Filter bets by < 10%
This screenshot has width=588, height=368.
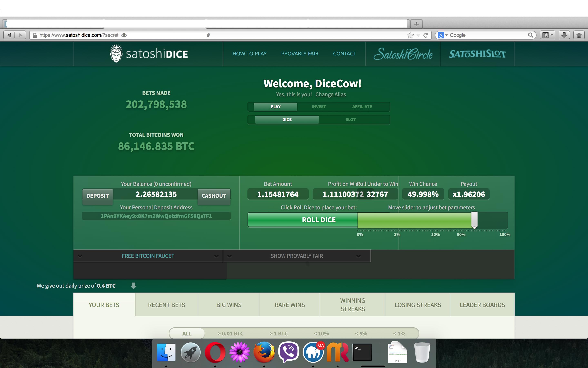[x=321, y=333]
